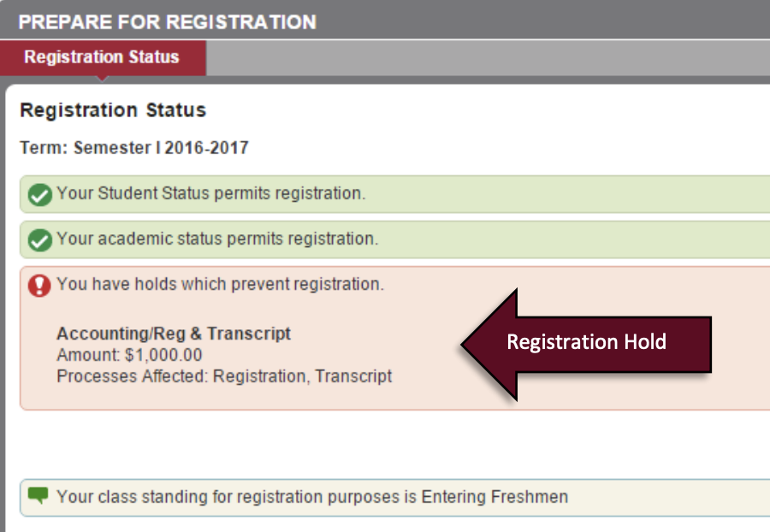
Task: Click the checkmark on academic status row
Action: tap(38, 239)
